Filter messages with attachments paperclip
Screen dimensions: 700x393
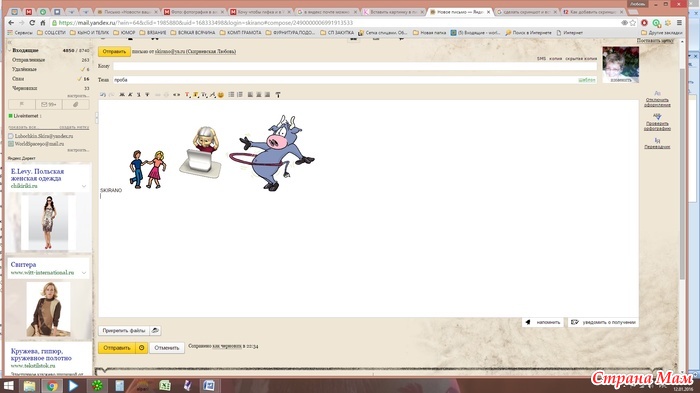[x=75, y=105]
